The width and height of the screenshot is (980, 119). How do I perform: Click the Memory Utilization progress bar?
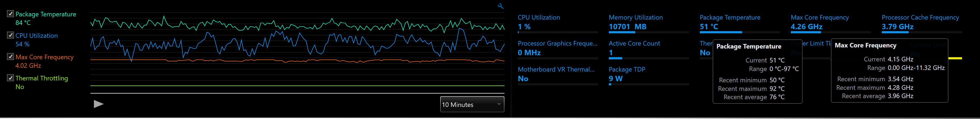[x=649, y=32]
